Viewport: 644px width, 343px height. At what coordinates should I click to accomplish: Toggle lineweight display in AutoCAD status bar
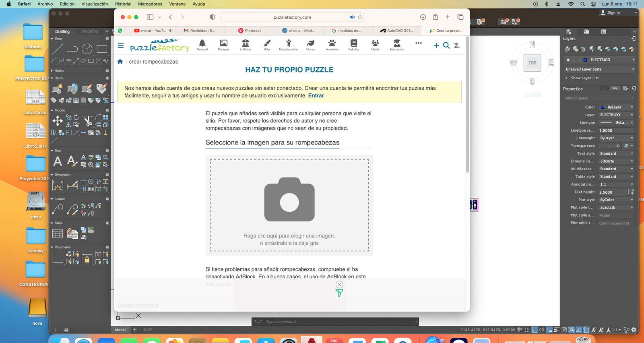[x=557, y=330]
